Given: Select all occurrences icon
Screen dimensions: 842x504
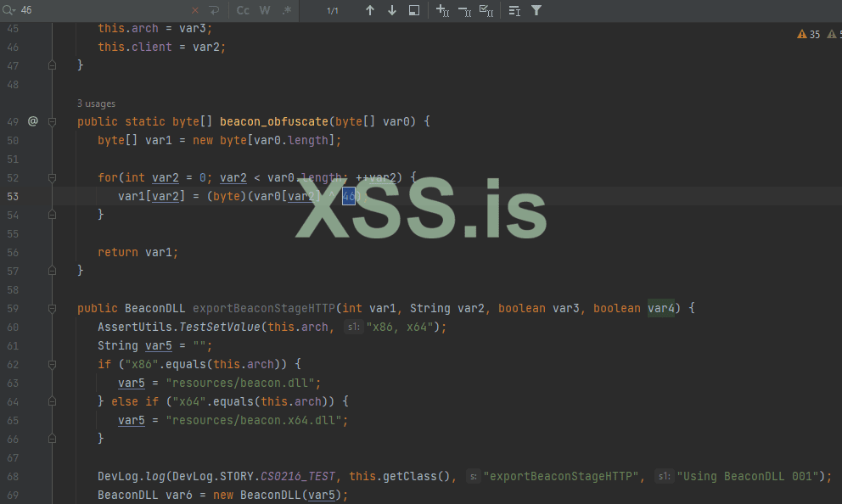Looking at the screenshot, I should [x=486, y=10].
